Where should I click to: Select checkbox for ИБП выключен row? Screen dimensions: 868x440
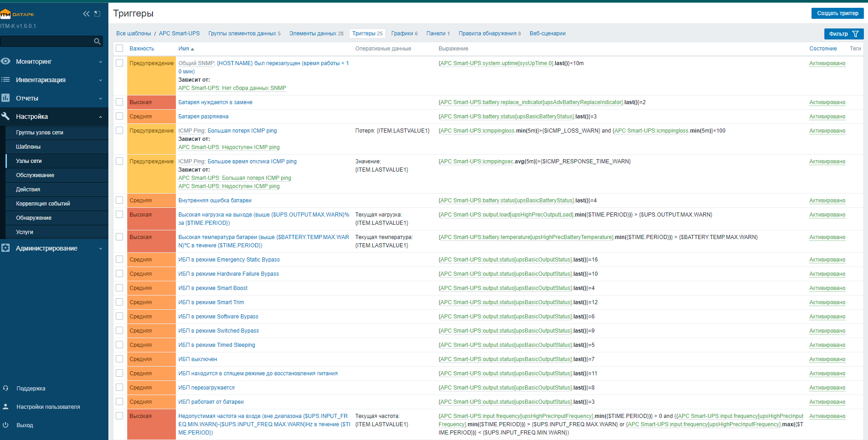[x=119, y=359]
